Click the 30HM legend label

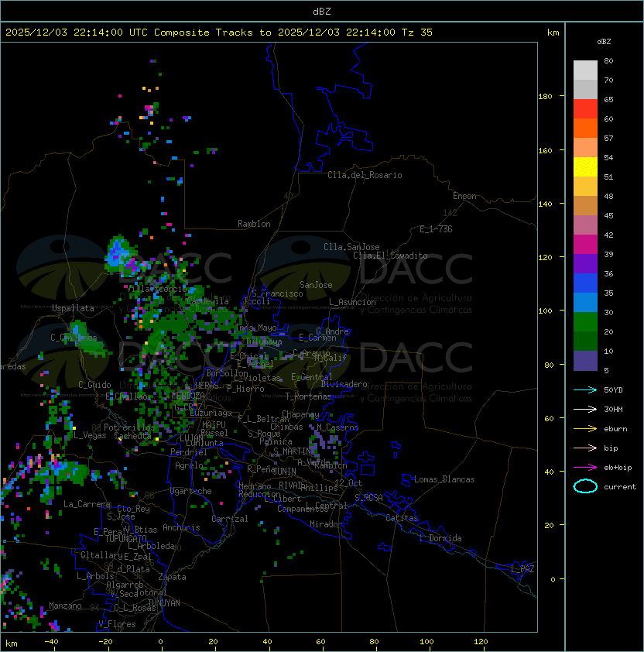[613, 409]
